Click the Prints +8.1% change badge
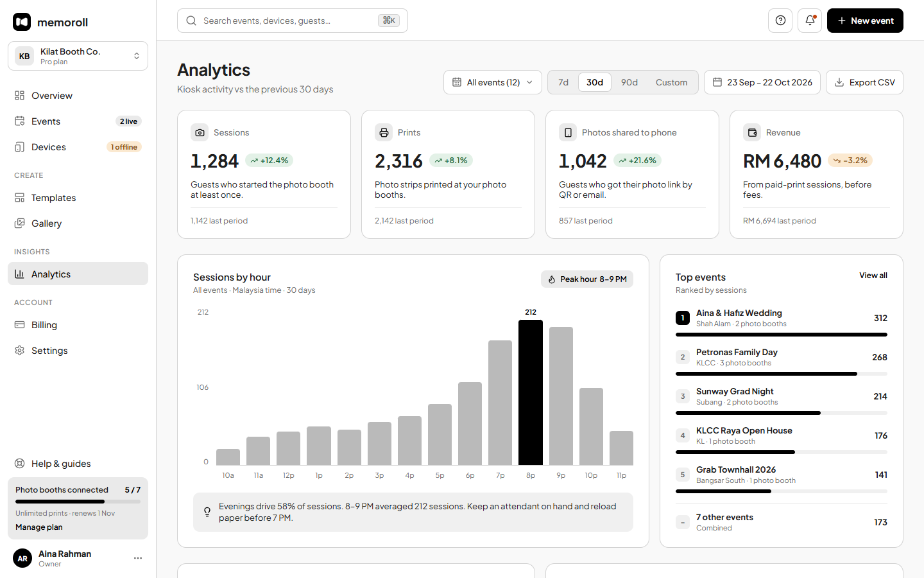 (451, 161)
